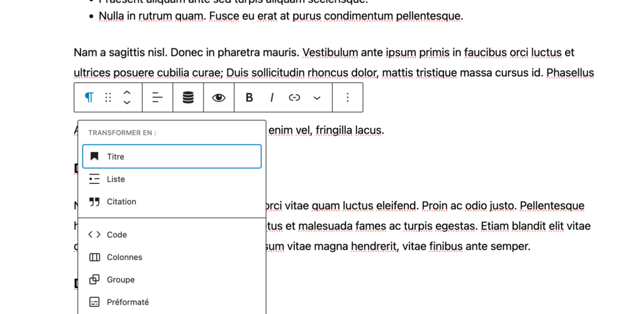This screenshot has width=644, height=314.
Task: Toggle italic formatting
Action: tap(272, 97)
